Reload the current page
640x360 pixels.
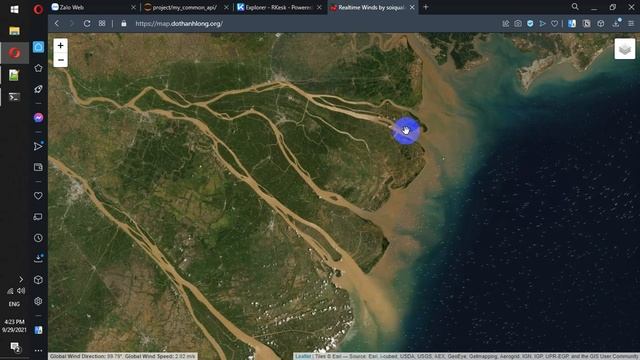tap(87, 24)
